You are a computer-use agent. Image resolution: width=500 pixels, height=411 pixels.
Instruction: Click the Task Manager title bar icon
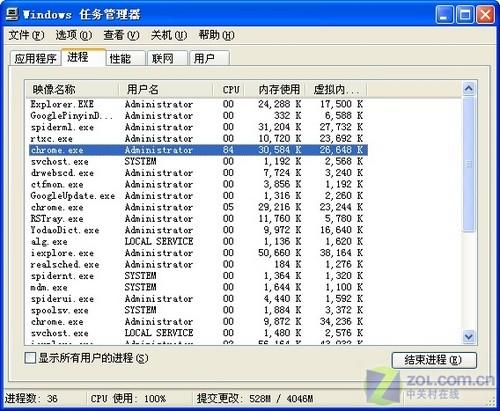click(x=12, y=14)
